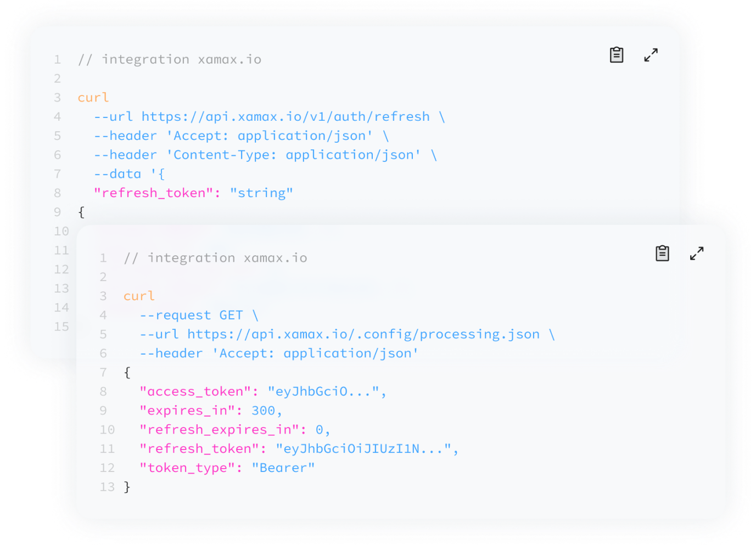Click the curl command in the front panel
This screenshot has width=756, height=545.
click(139, 296)
